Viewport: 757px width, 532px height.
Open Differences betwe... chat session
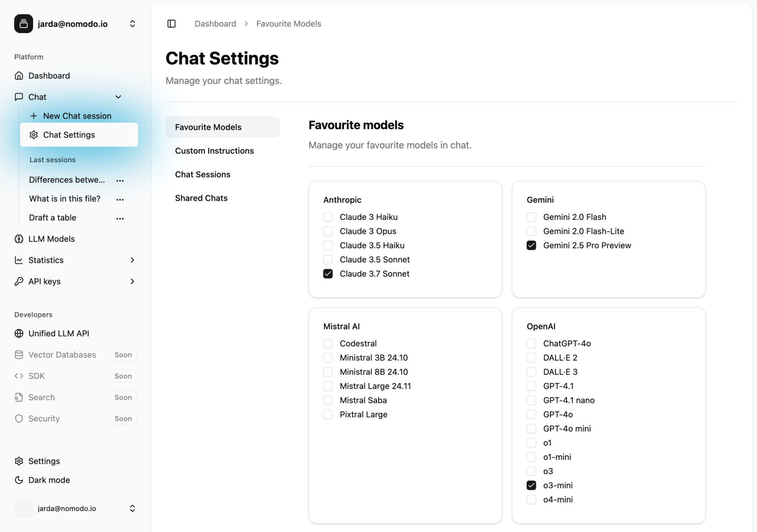click(x=67, y=180)
